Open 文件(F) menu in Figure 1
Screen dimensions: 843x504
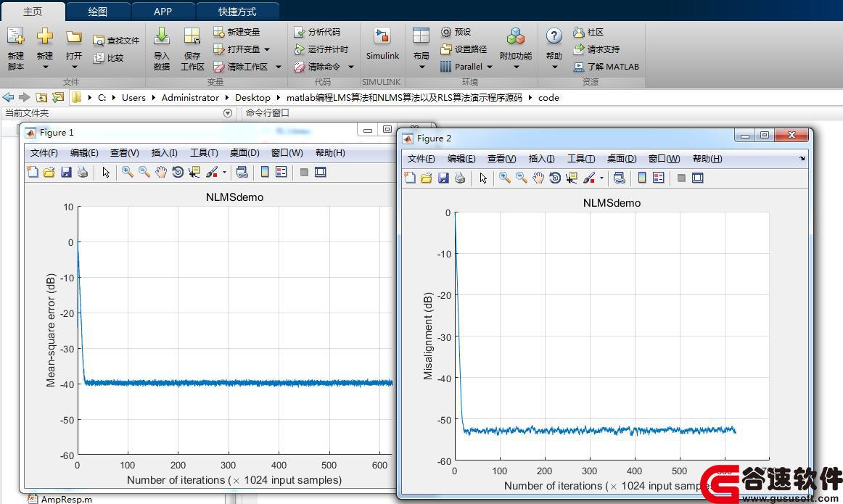point(44,152)
